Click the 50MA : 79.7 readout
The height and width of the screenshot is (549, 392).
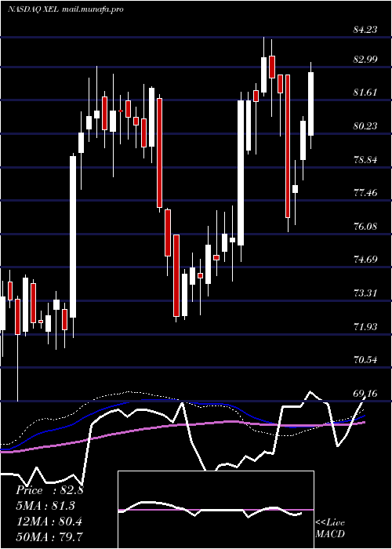(49, 536)
